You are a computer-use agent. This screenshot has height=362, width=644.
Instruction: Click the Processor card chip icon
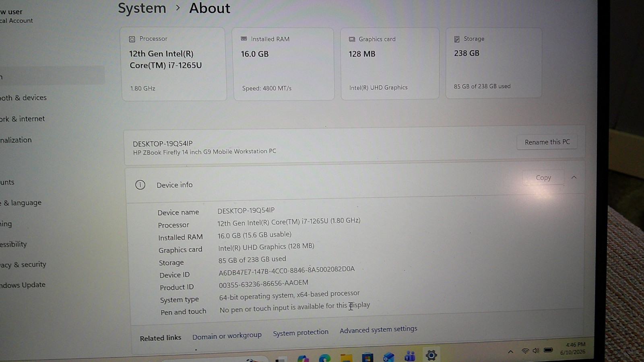coord(132,39)
